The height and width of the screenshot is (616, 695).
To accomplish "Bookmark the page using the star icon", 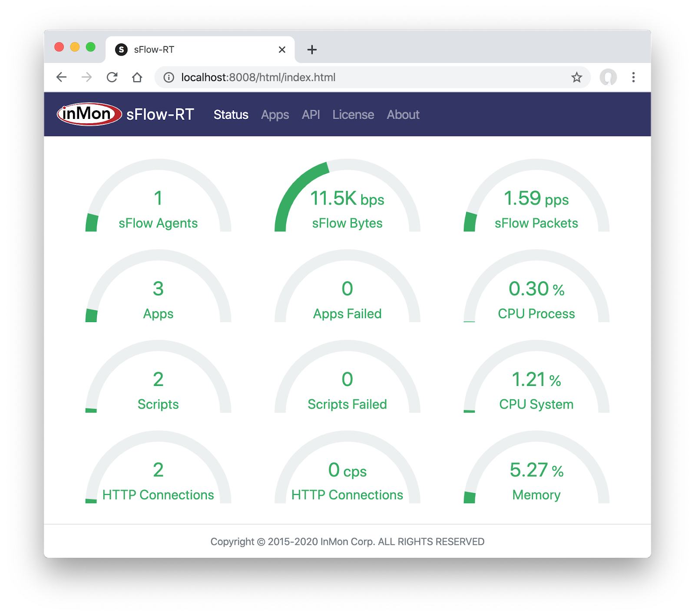I will [576, 77].
